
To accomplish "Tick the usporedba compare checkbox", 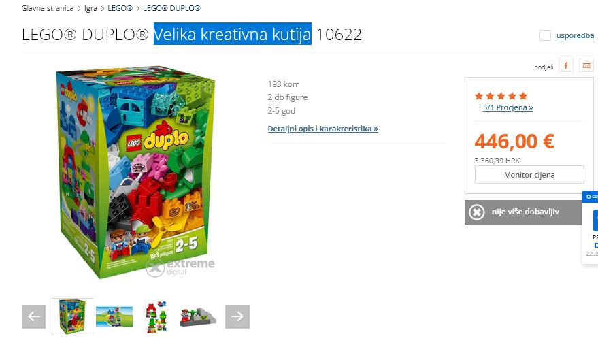I will tap(545, 35).
